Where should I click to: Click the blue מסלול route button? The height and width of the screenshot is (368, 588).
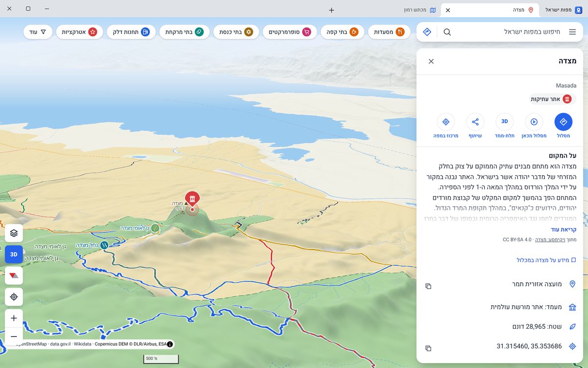click(x=563, y=122)
